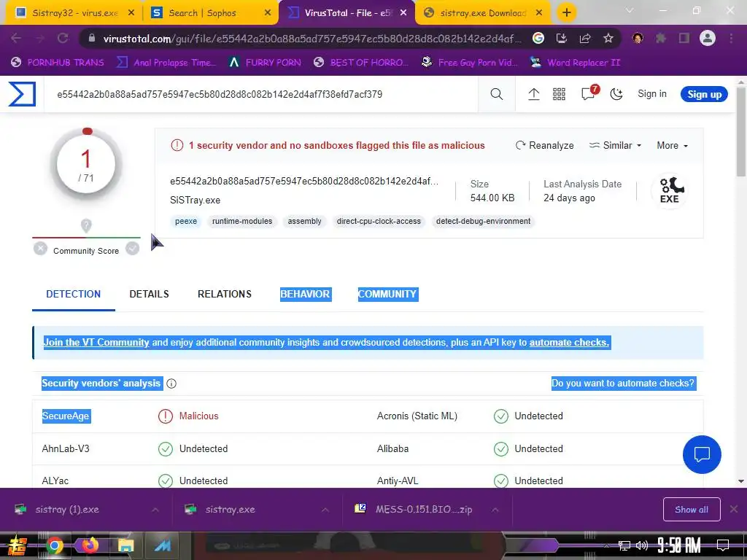Screen dimensions: 747x560
Task: Switch to Search | Sophos browser tab
Action: [x=210, y=13]
